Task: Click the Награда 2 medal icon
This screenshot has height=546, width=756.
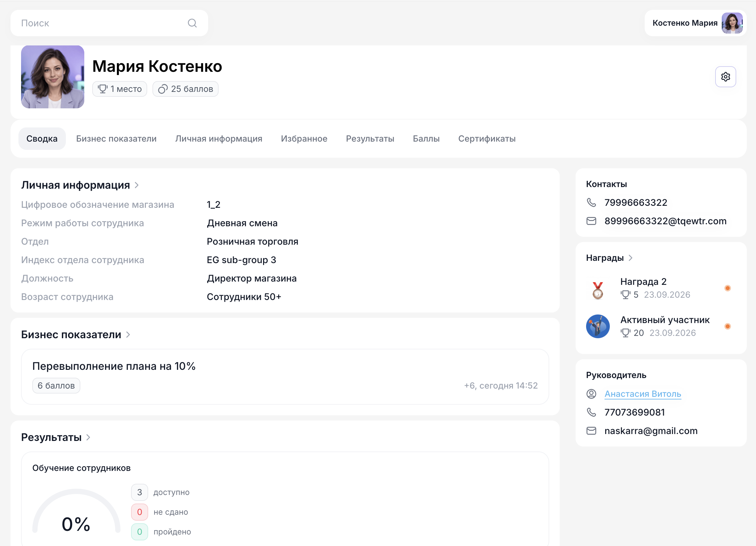Action: (598, 290)
